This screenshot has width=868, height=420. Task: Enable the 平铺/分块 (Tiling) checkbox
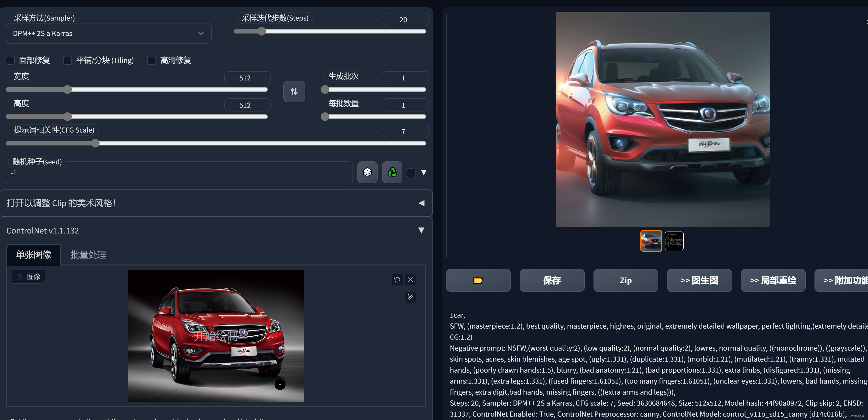[x=67, y=60]
